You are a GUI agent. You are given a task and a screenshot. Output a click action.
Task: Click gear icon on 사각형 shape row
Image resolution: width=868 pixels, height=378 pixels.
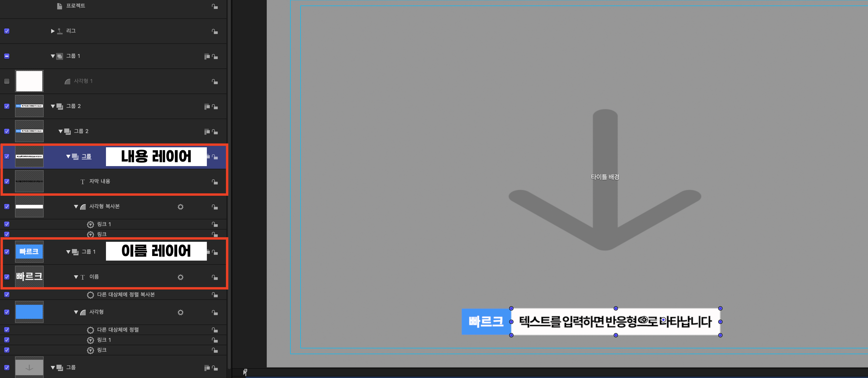(181, 312)
